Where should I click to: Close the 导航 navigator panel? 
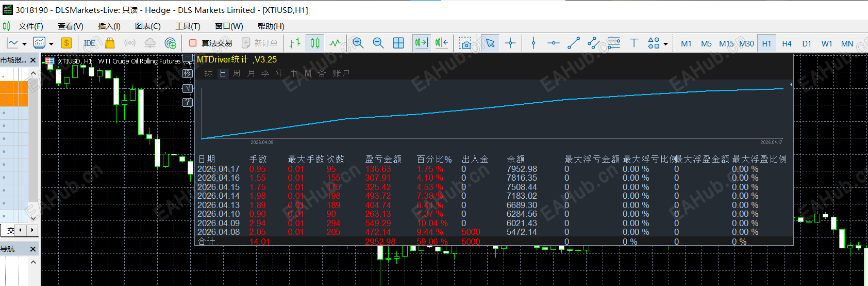pos(33,249)
